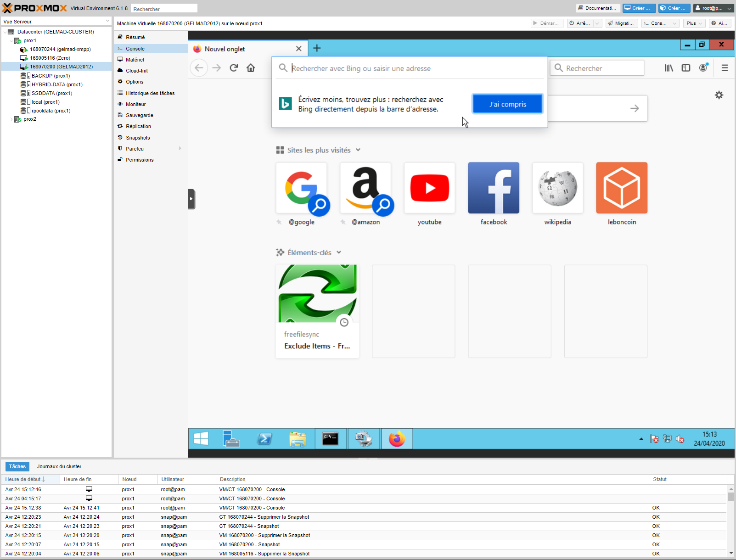Image resolution: width=736 pixels, height=560 pixels.
Task: Open new tab page settings gear
Action: pyautogui.click(x=719, y=95)
